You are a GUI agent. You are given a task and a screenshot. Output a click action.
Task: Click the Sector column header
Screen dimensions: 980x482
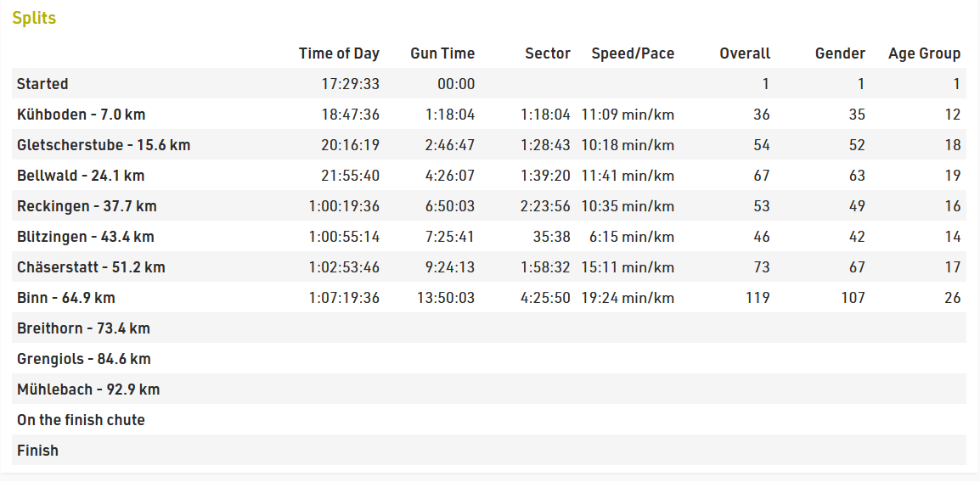coord(548,53)
